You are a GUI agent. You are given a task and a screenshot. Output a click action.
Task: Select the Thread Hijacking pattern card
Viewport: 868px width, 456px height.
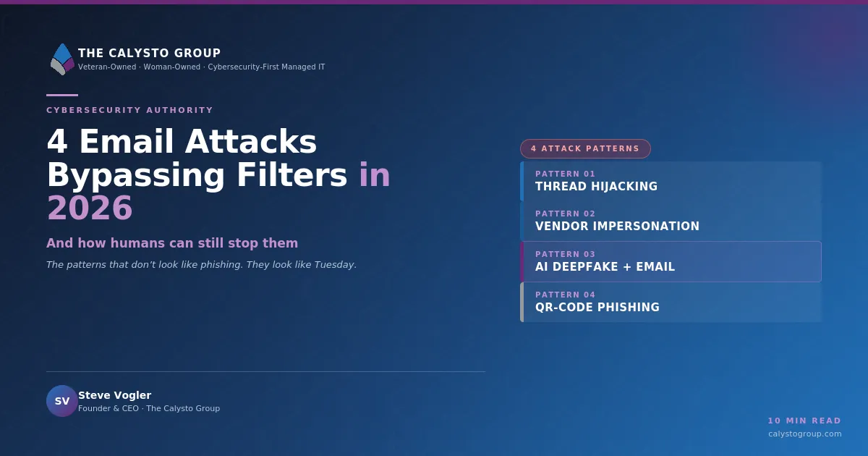(671, 181)
